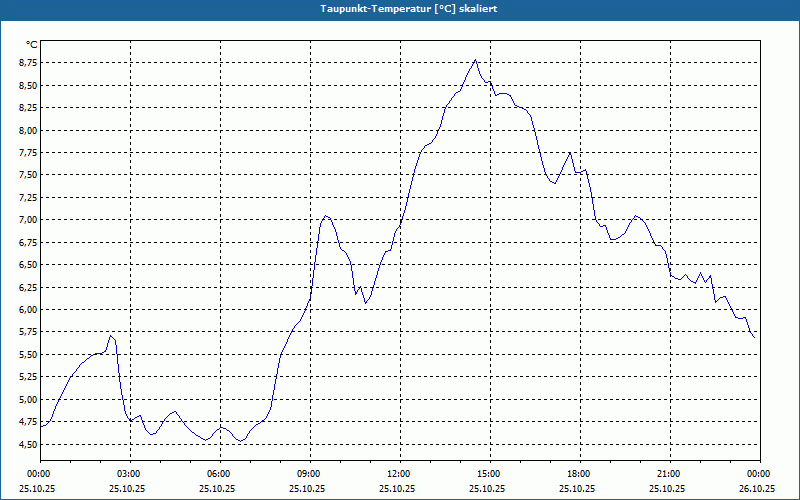
Task: Click the "25.10.25" date under 21:00
Action: (x=667, y=488)
